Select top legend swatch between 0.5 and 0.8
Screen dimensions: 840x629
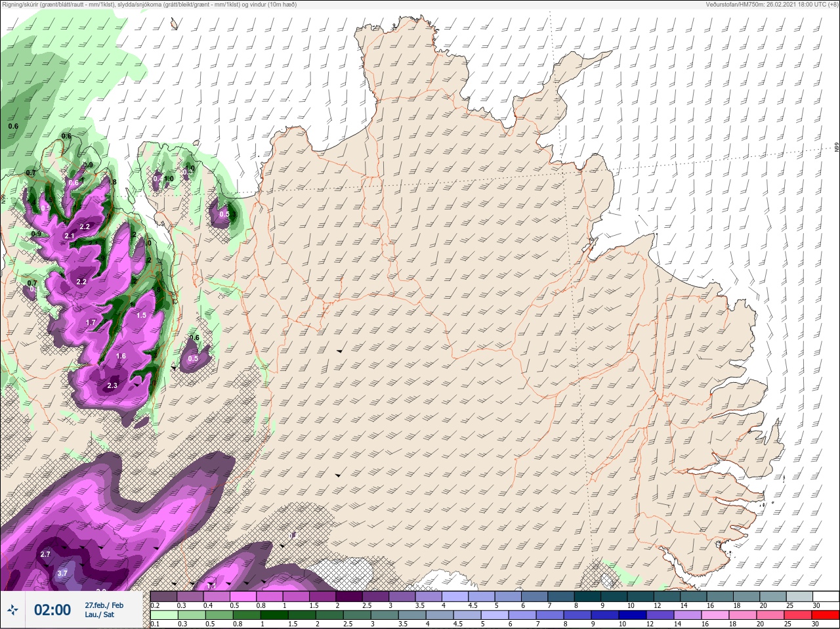[243, 596]
